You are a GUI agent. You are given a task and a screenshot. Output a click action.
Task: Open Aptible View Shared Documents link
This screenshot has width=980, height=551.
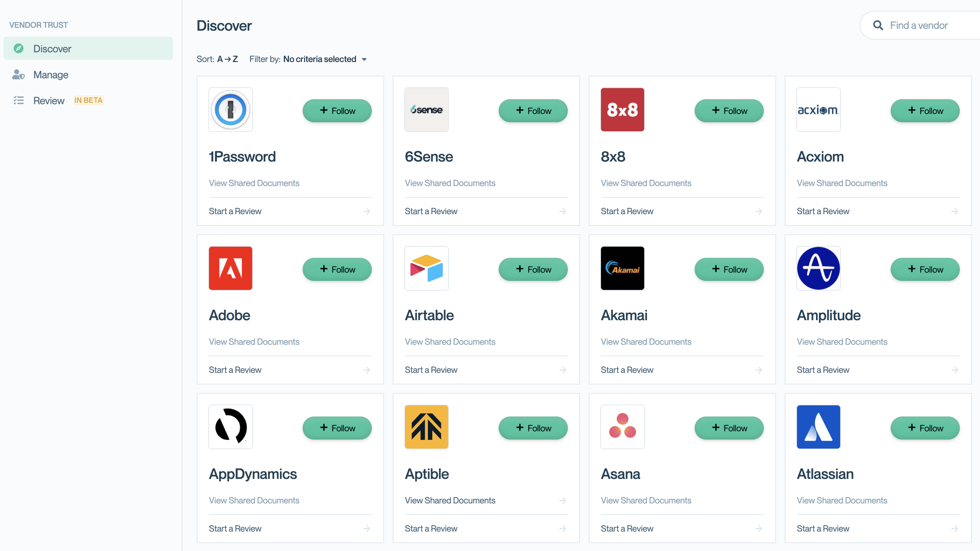[450, 501]
